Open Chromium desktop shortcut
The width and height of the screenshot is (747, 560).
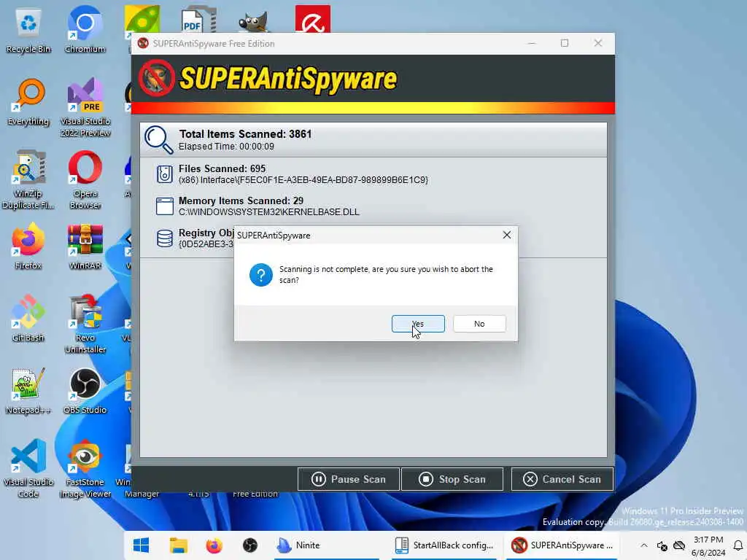pos(85,31)
